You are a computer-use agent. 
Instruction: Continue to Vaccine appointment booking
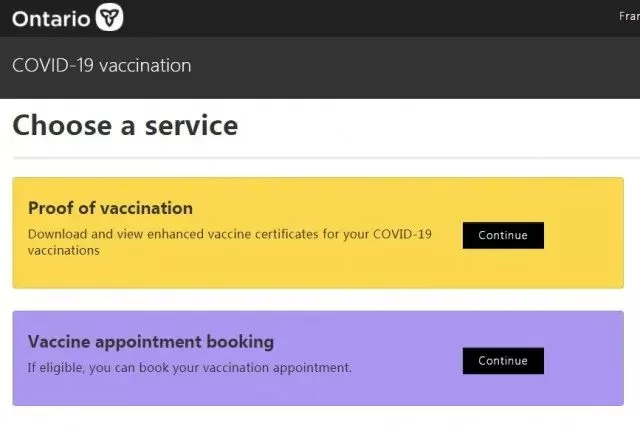click(x=503, y=361)
